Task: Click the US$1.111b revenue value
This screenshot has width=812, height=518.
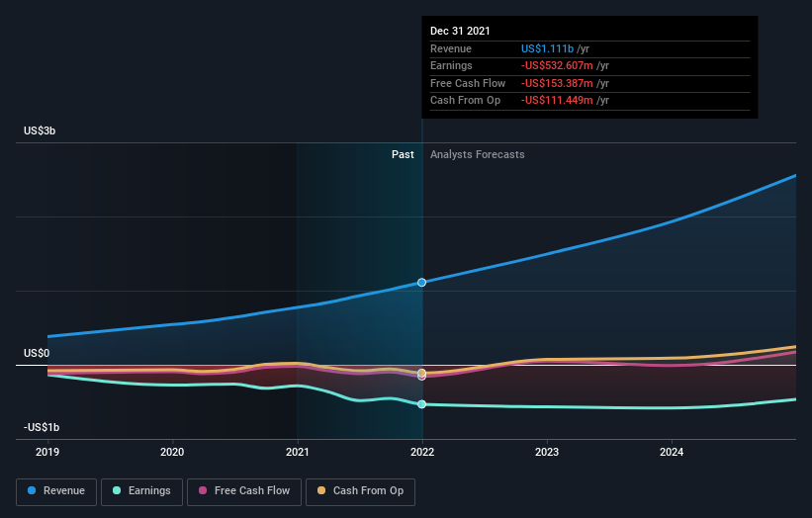Action: [547, 48]
